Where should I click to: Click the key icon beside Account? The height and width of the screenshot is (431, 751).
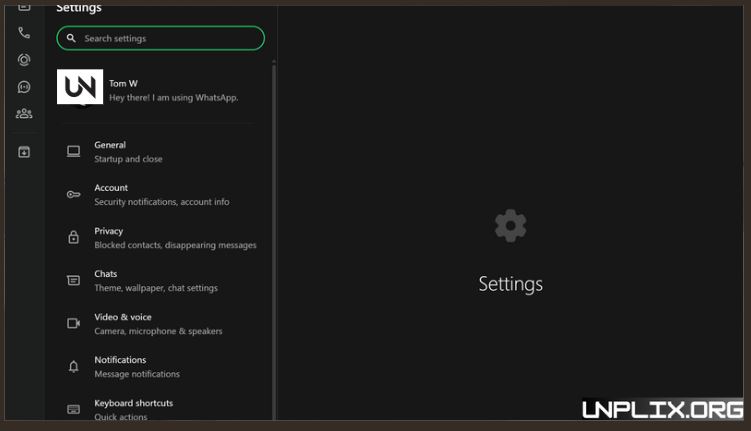pos(73,194)
